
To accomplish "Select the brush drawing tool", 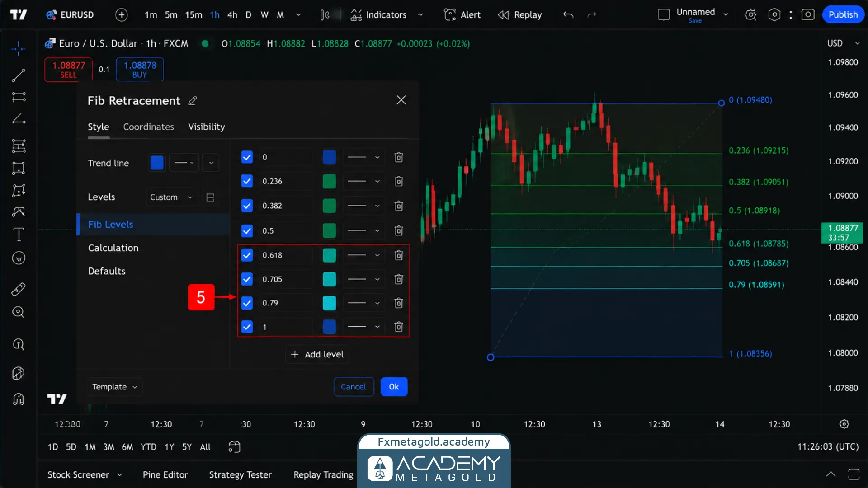I will tap(19, 211).
